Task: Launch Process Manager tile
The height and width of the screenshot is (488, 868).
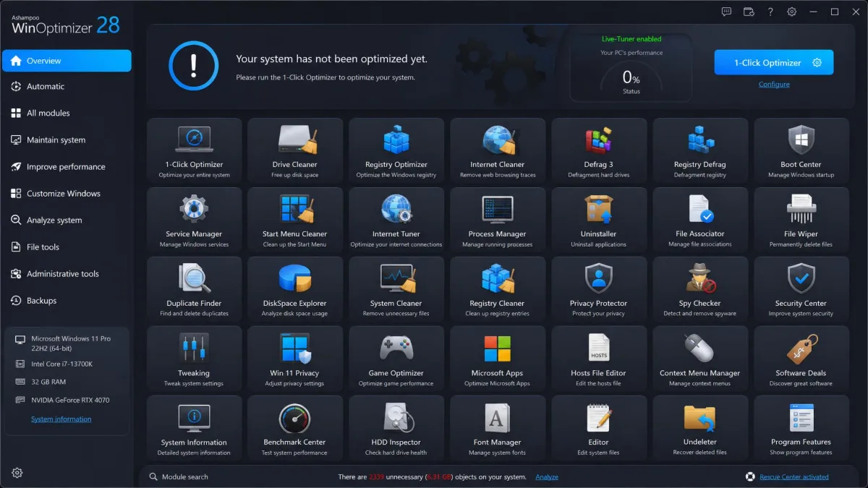Action: coord(498,221)
